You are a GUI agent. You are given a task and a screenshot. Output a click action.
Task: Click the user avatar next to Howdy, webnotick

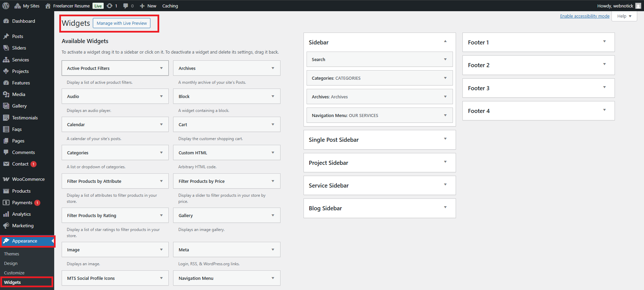click(x=638, y=6)
